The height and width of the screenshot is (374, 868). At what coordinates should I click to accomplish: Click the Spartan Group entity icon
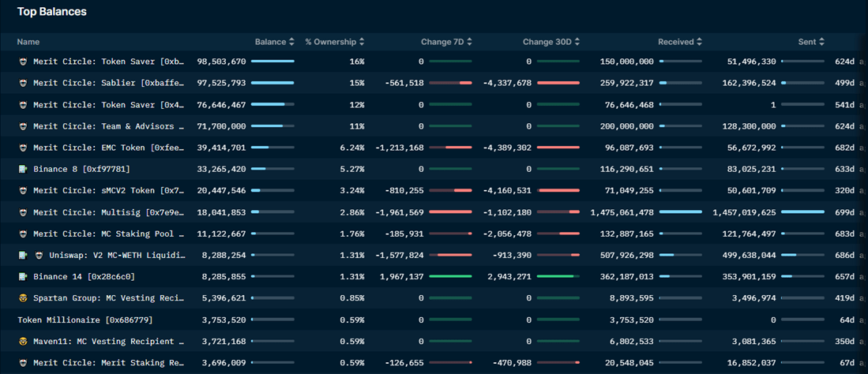(x=23, y=298)
